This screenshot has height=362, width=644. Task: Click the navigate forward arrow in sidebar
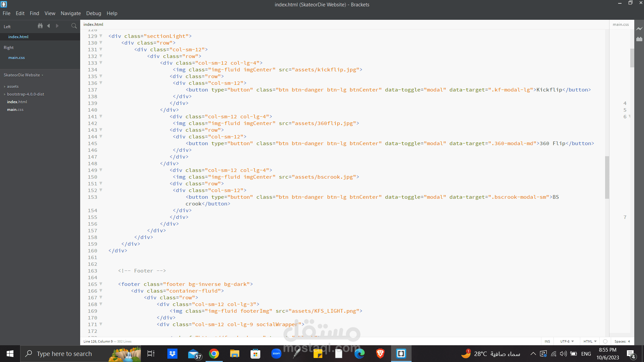coord(57,26)
